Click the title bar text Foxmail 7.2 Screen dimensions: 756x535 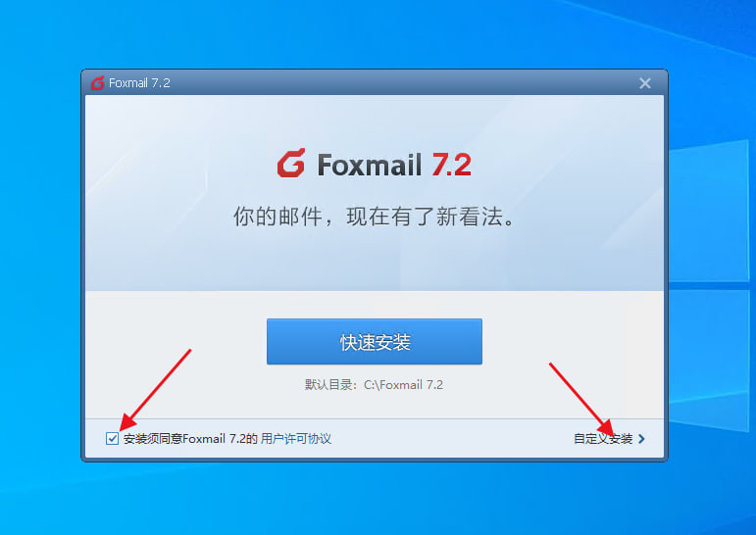tap(139, 83)
